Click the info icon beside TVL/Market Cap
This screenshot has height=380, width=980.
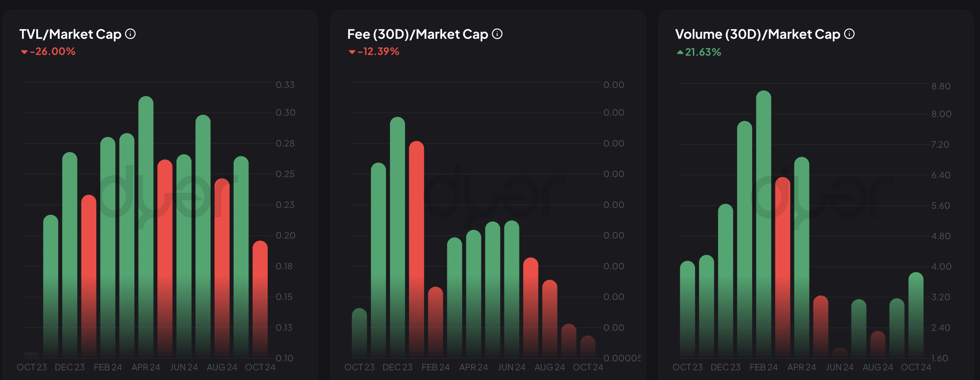pyautogui.click(x=131, y=34)
